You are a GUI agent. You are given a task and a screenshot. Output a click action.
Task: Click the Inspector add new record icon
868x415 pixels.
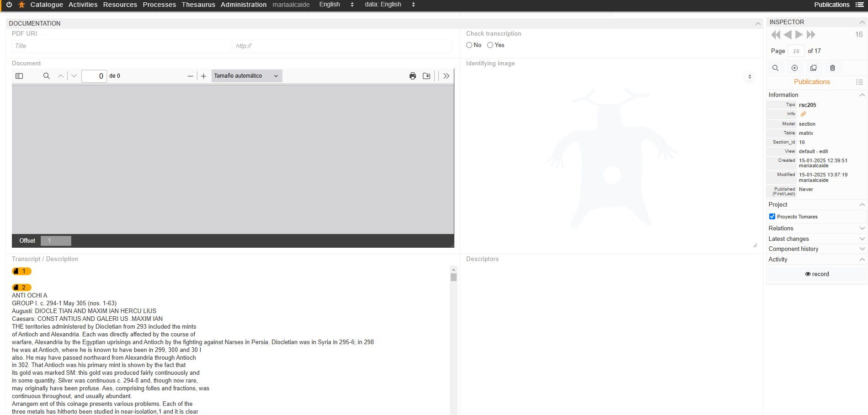pos(795,68)
